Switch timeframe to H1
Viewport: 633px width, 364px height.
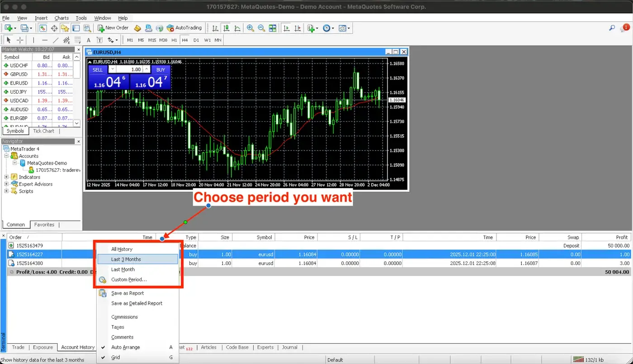[x=174, y=40]
